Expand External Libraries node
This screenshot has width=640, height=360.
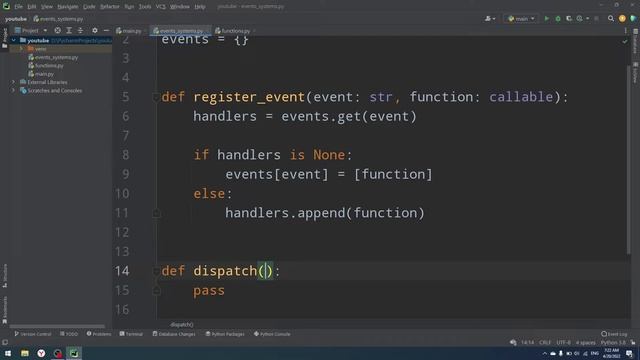(13, 82)
